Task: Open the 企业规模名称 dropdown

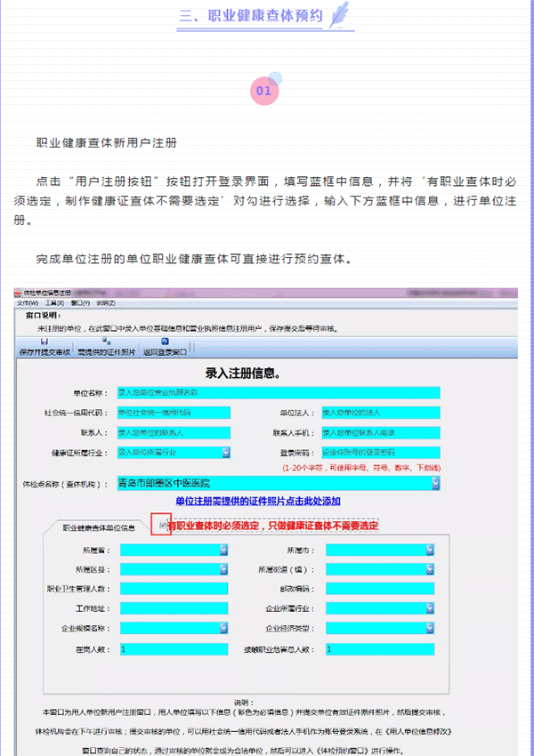Action: [223, 628]
